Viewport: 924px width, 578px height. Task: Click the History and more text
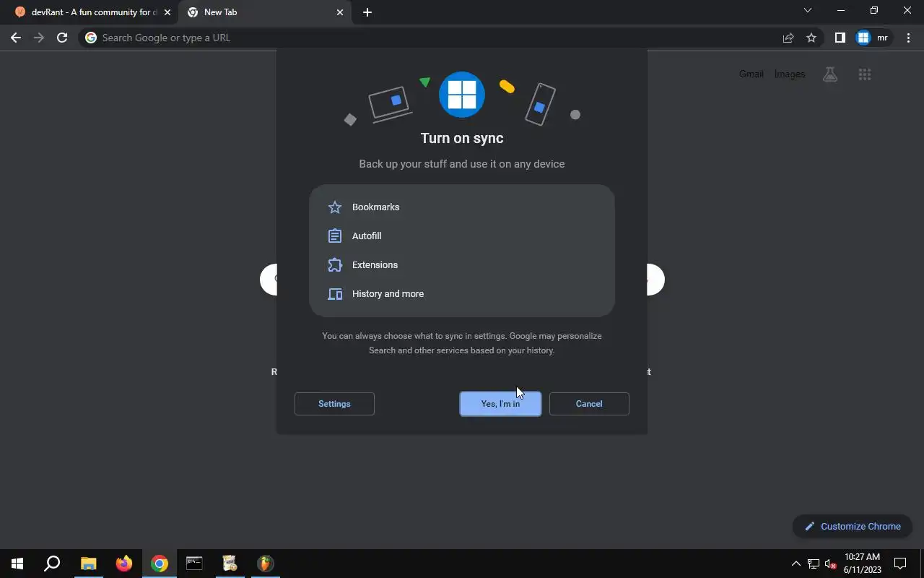tap(388, 294)
